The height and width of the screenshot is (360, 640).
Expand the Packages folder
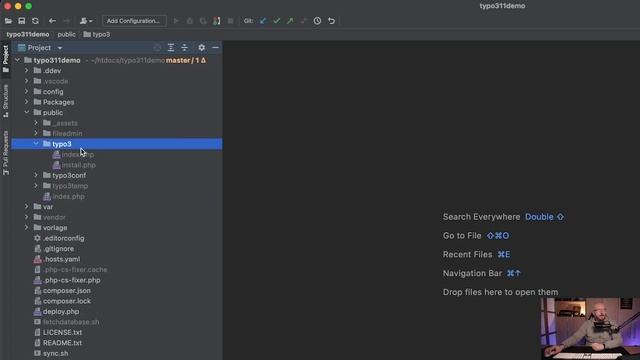27,102
